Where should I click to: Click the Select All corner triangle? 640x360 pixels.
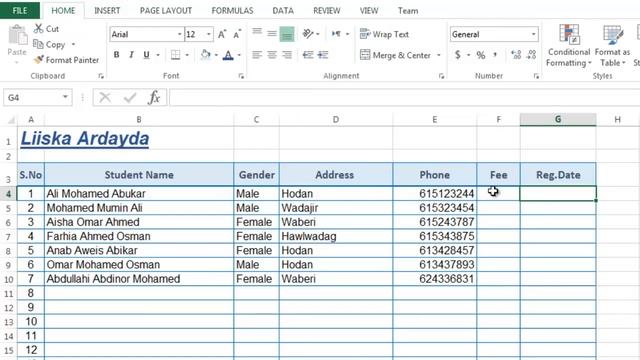tap(11, 120)
